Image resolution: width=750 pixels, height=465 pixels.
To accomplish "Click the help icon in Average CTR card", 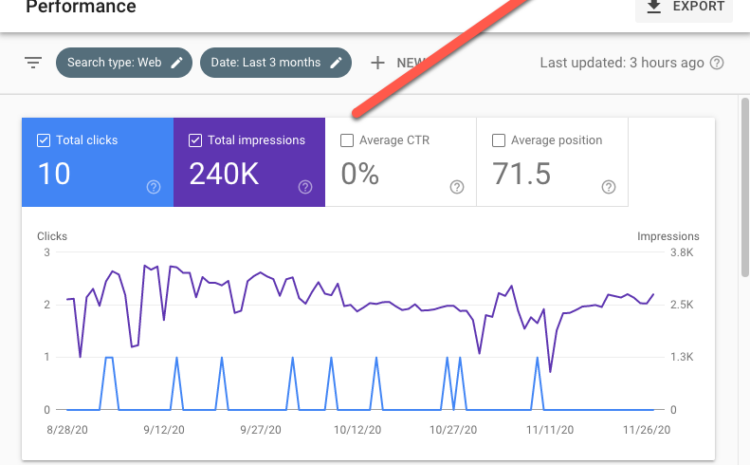I will click(x=457, y=187).
